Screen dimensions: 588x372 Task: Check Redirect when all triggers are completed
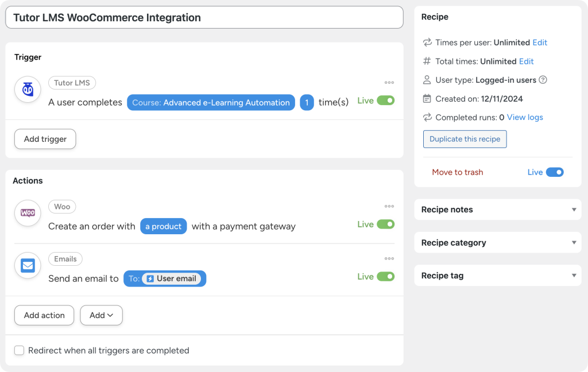[19, 350]
